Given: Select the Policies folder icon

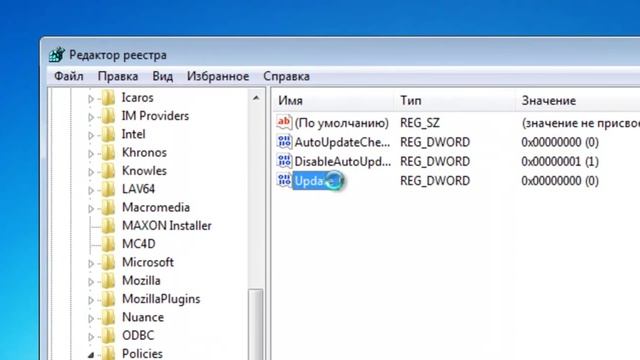Looking at the screenshot, I should coord(108,353).
